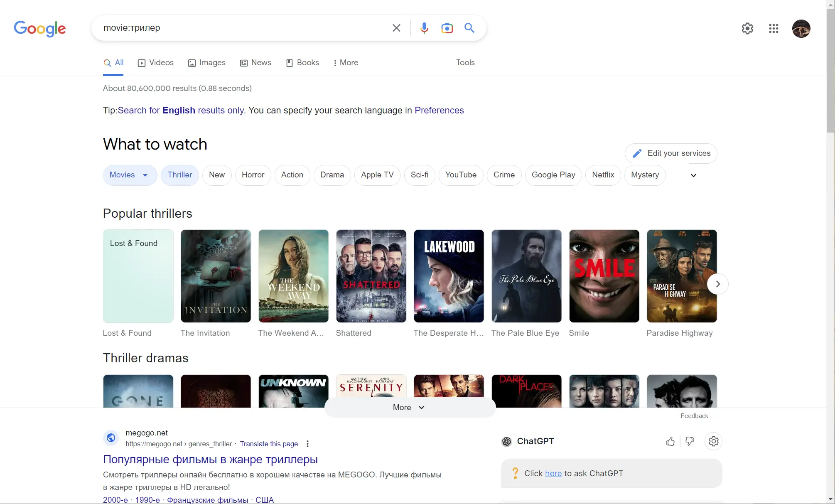This screenshot has height=504, width=835.
Task: Open Google account profile avatar
Action: tap(801, 28)
